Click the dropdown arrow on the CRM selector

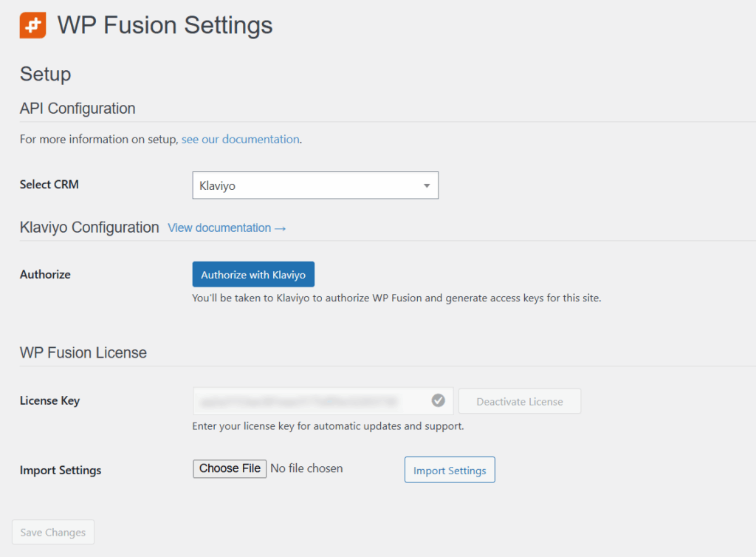click(x=427, y=185)
